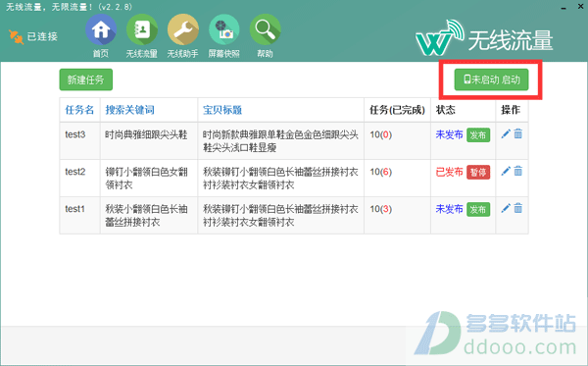Open the 屏幕快照 camera icon

pos(223,30)
